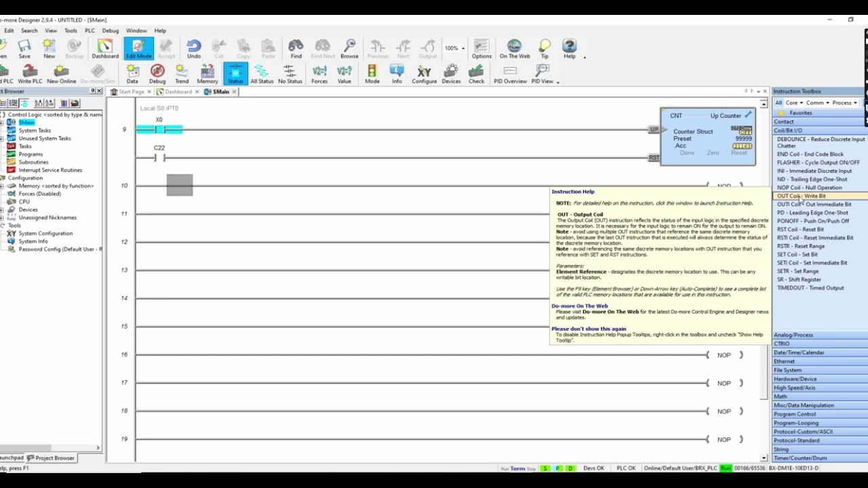The height and width of the screenshot is (488, 868).
Task: Open On The Web icon
Action: pos(515,49)
